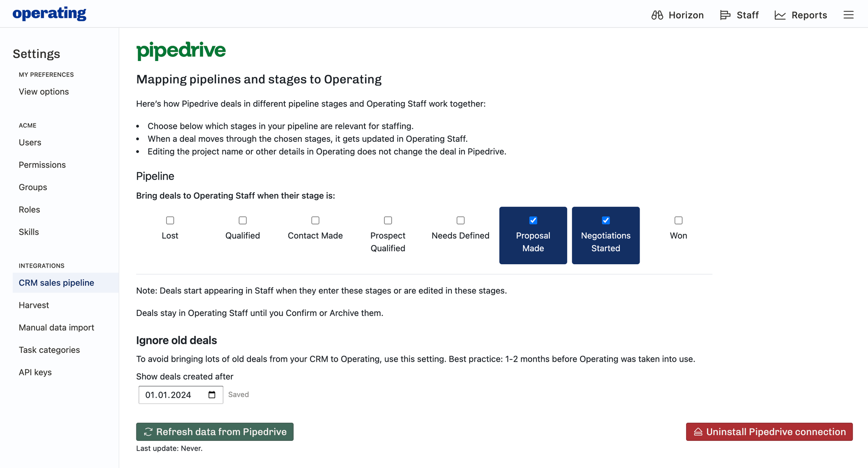
Task: Click the Horizon binoculars icon
Action: click(657, 15)
